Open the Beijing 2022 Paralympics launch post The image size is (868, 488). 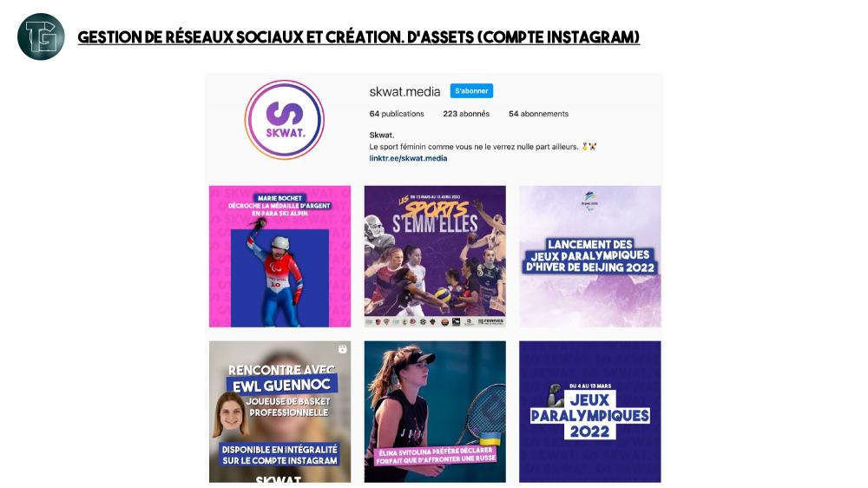point(589,256)
